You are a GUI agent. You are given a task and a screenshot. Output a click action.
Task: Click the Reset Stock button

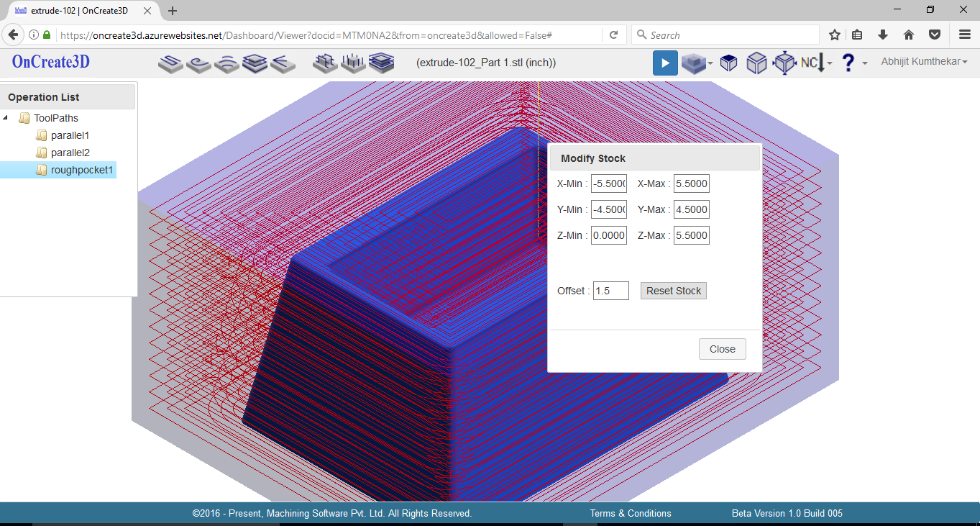673,291
